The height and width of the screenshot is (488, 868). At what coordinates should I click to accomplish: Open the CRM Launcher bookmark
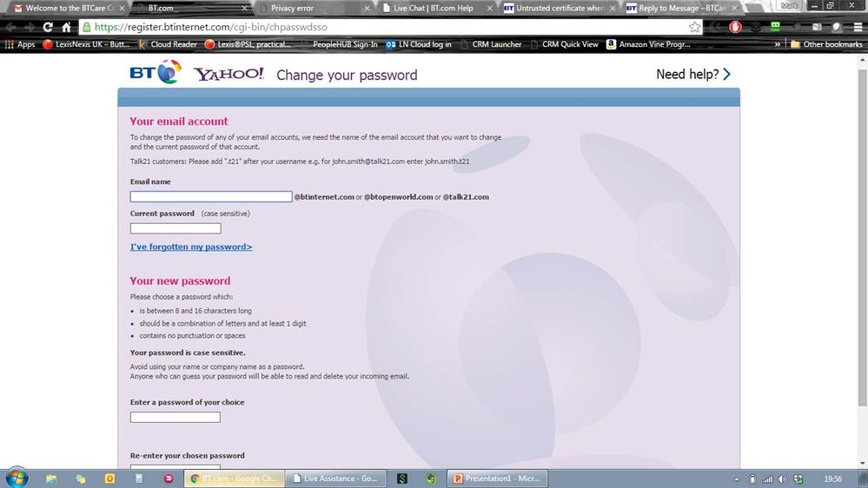point(491,44)
